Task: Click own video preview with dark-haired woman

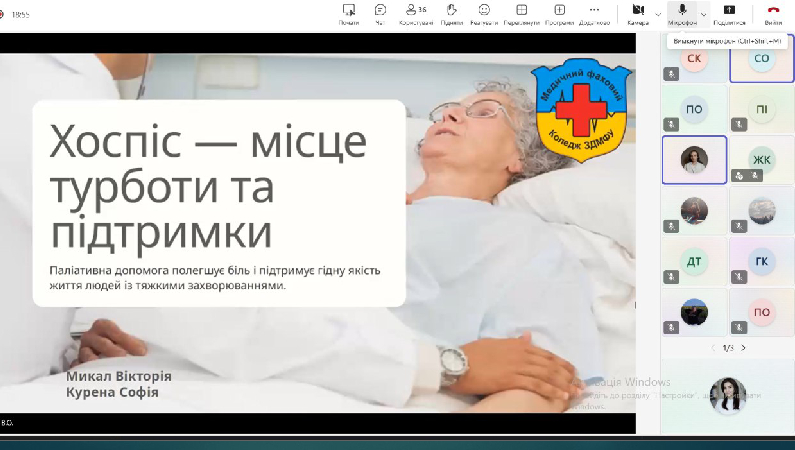Action: click(728, 396)
